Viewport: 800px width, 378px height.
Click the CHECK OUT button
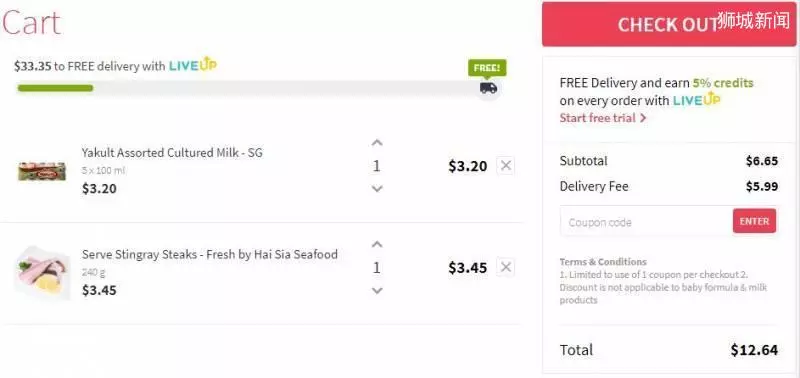click(668, 24)
